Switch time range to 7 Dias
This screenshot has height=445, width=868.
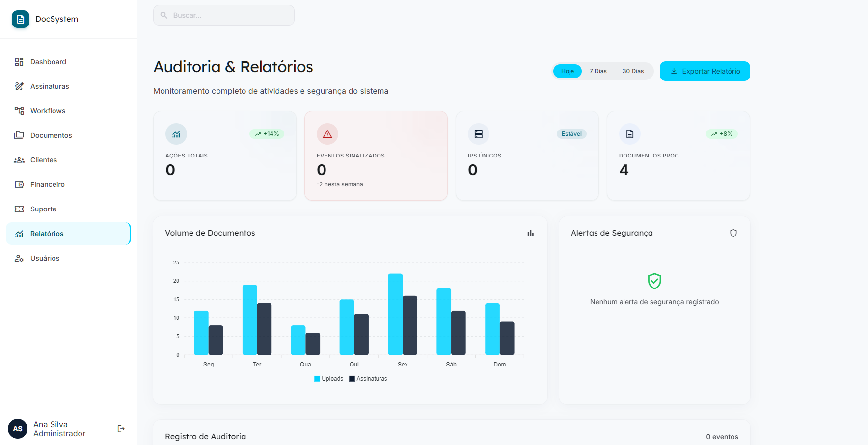coord(598,71)
